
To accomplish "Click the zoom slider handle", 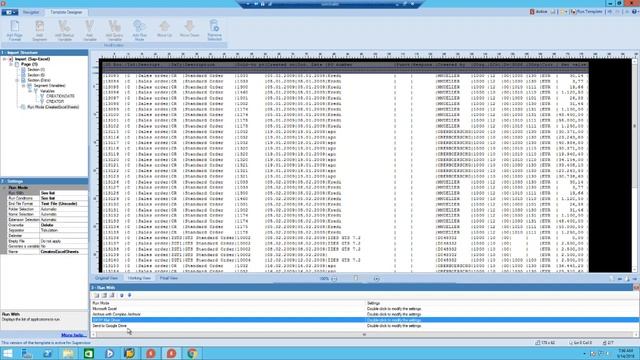I will 356,278.
